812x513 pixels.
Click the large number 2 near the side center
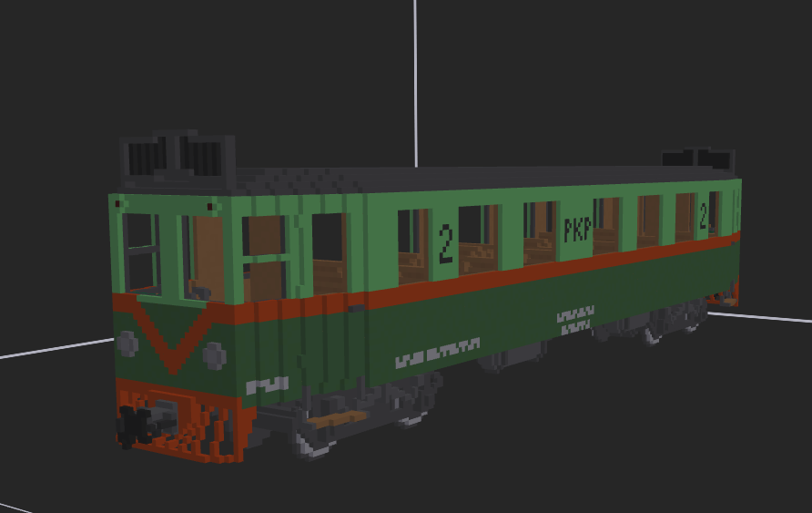point(446,243)
